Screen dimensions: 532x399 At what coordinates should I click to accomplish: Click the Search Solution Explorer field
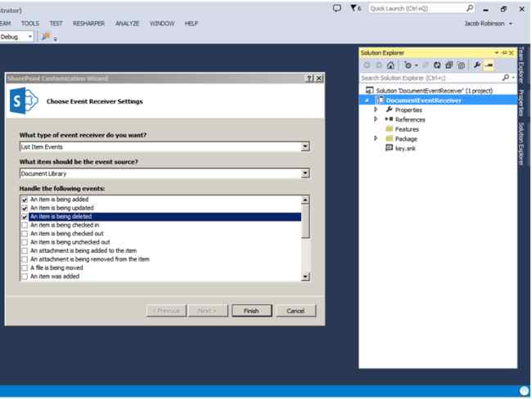click(431, 78)
